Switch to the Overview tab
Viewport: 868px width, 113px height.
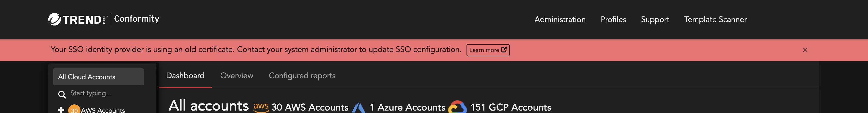tap(237, 76)
